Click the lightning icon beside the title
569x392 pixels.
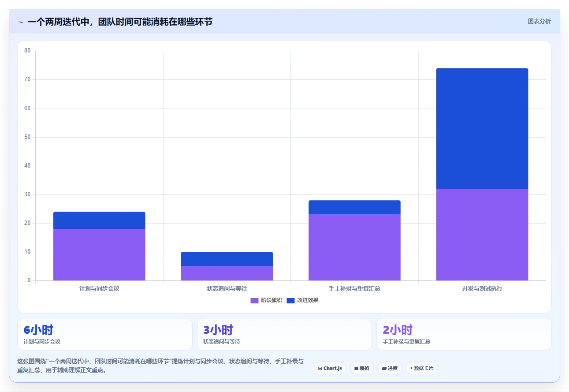coord(21,22)
